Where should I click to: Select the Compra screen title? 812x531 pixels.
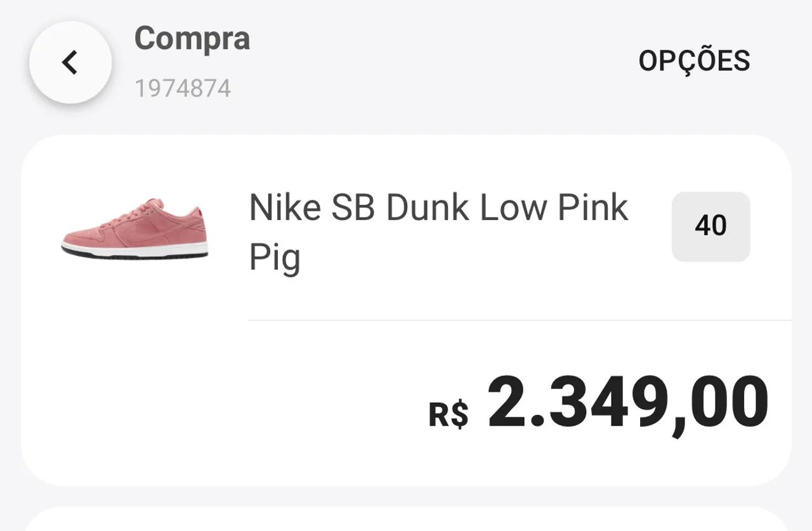[192, 39]
